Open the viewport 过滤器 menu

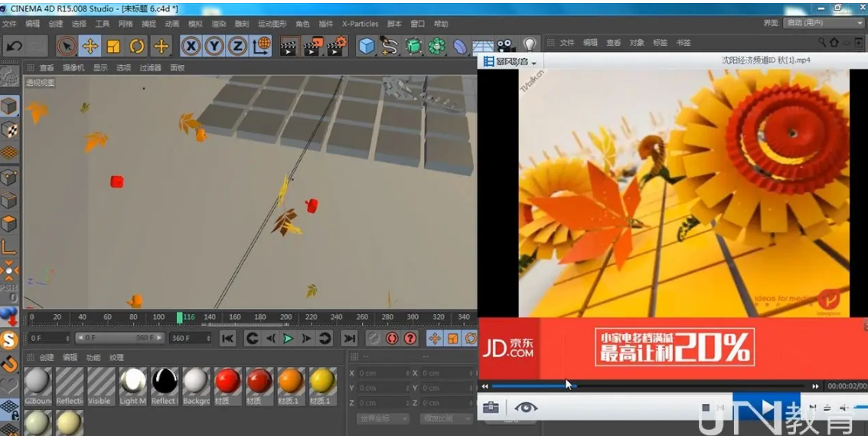[x=150, y=67]
